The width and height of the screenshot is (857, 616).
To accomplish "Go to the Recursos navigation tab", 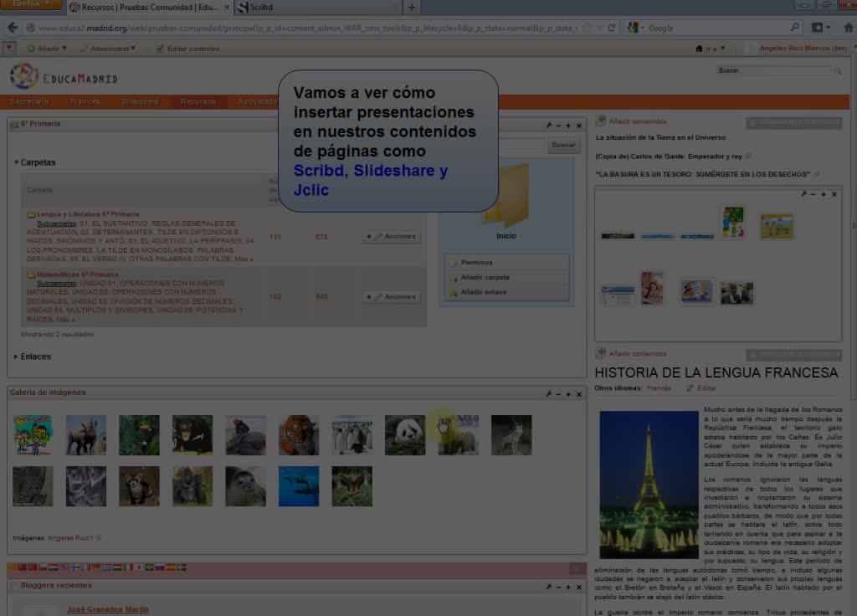I will (x=198, y=101).
